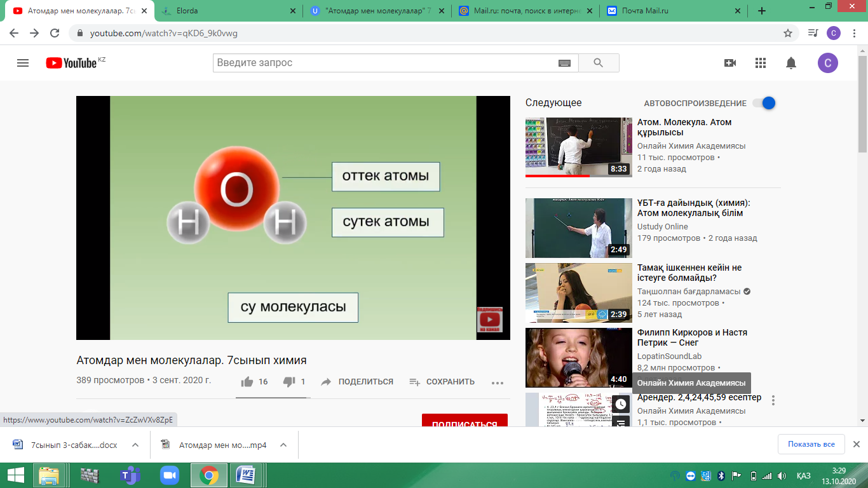This screenshot has width=868, height=488.
Task: Switch the КАЗ input language
Action: [803, 476]
